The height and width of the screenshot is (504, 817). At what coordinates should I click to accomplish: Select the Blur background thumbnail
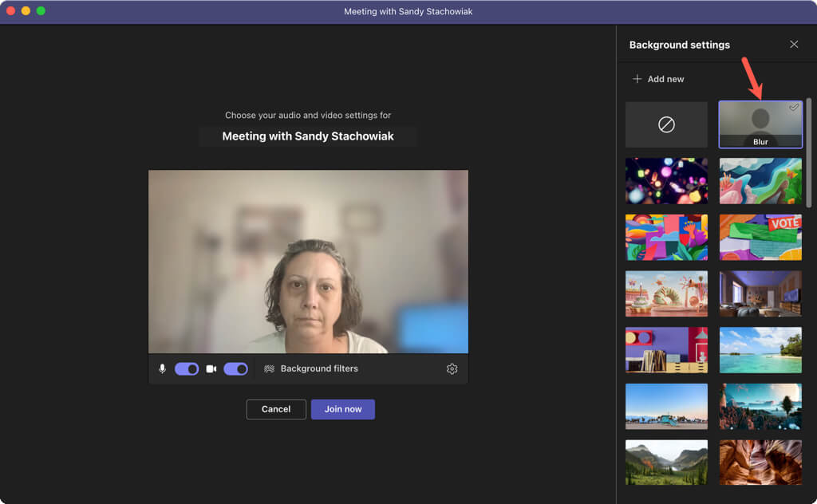point(760,124)
